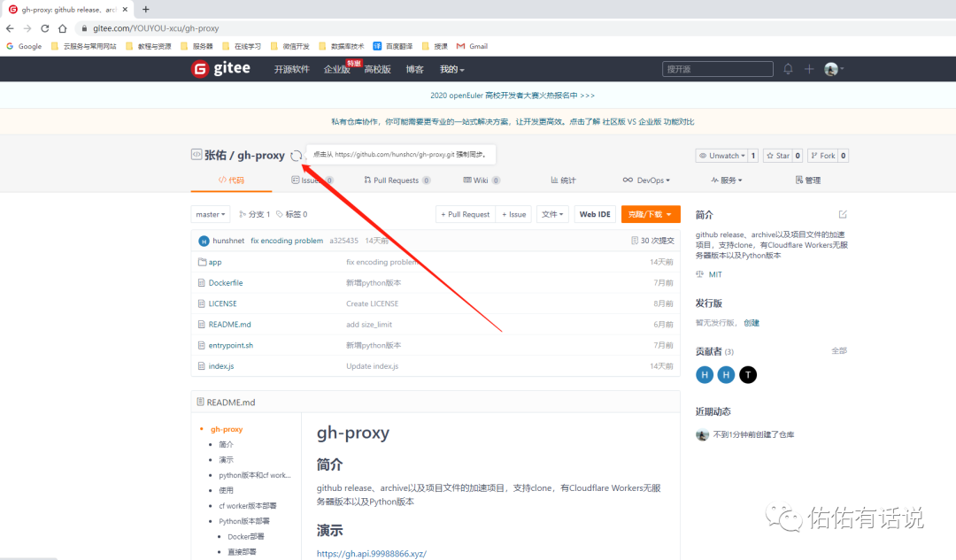Open the index.js file

(220, 366)
